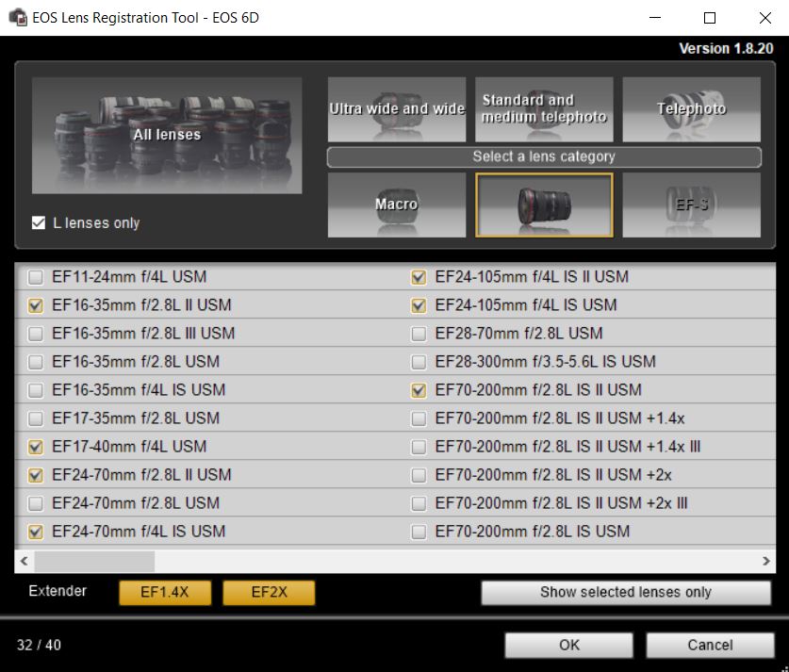The image size is (789, 672).
Task: Check EF70-200mm f/2.8L IS II USM +1.4x III
Action: click(419, 447)
